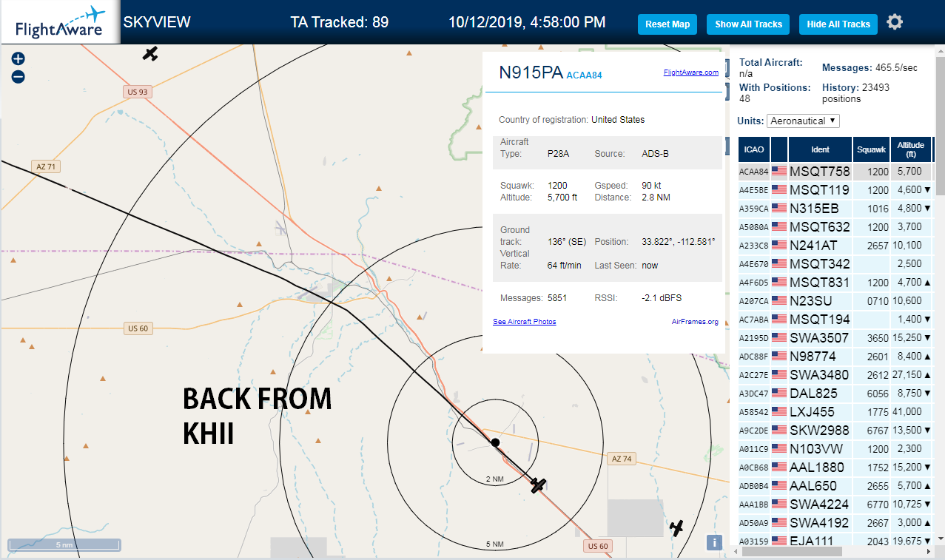
Task: Click the ACAA84 hex code beside N915PA
Action: click(585, 75)
